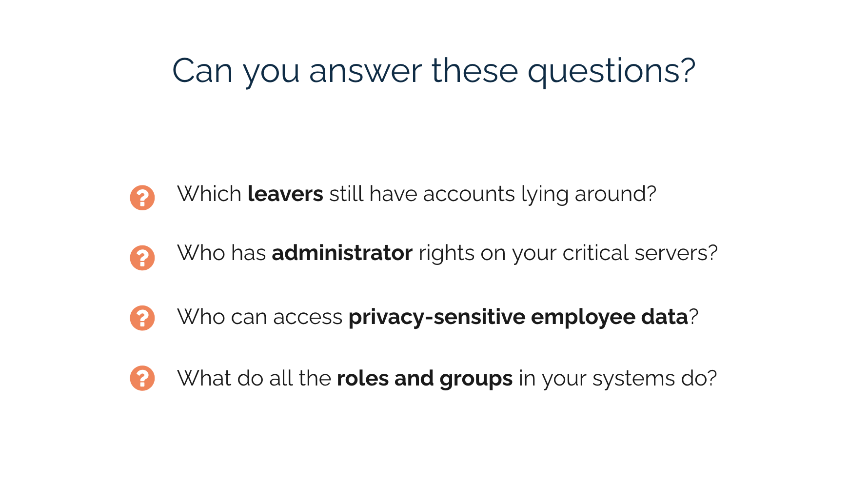The height and width of the screenshot is (487, 868).
Task: Click 'Who has' in the second question
Action: [x=221, y=253]
